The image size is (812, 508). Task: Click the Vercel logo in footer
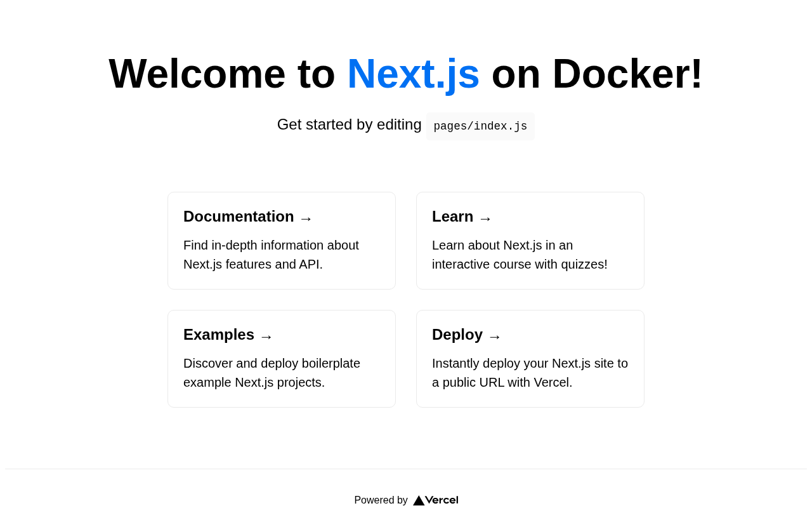(x=436, y=500)
